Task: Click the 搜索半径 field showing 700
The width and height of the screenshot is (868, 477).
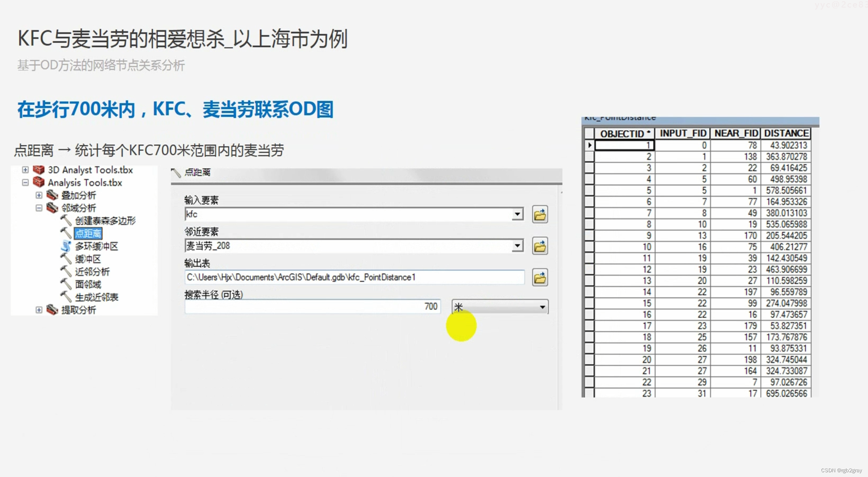Action: [313, 307]
